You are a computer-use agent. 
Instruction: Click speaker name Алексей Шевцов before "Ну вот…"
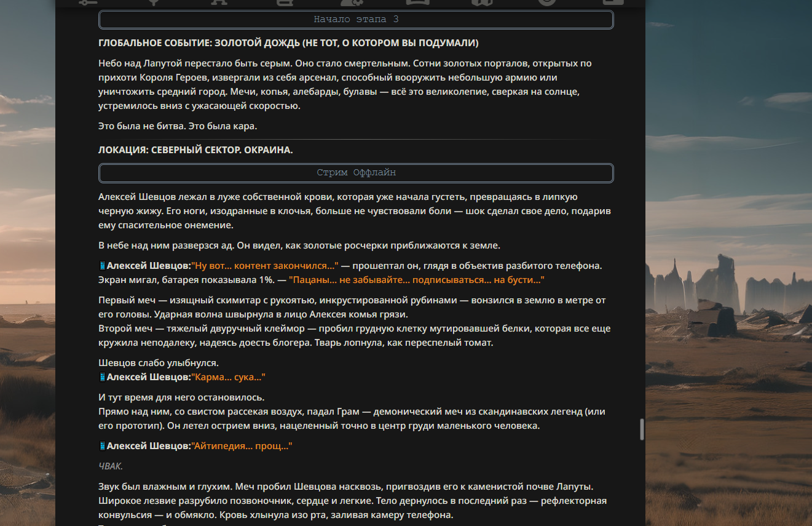point(149,266)
